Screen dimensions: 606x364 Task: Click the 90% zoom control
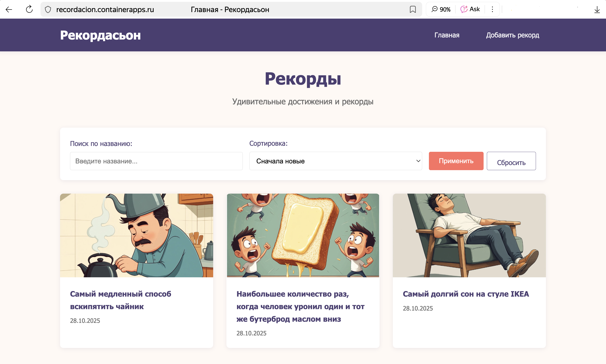coord(441,9)
